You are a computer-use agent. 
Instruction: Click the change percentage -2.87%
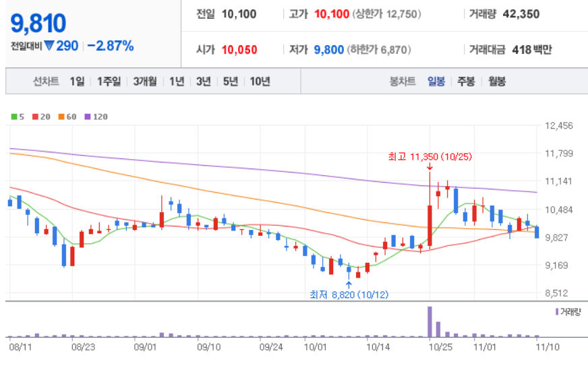[111, 46]
